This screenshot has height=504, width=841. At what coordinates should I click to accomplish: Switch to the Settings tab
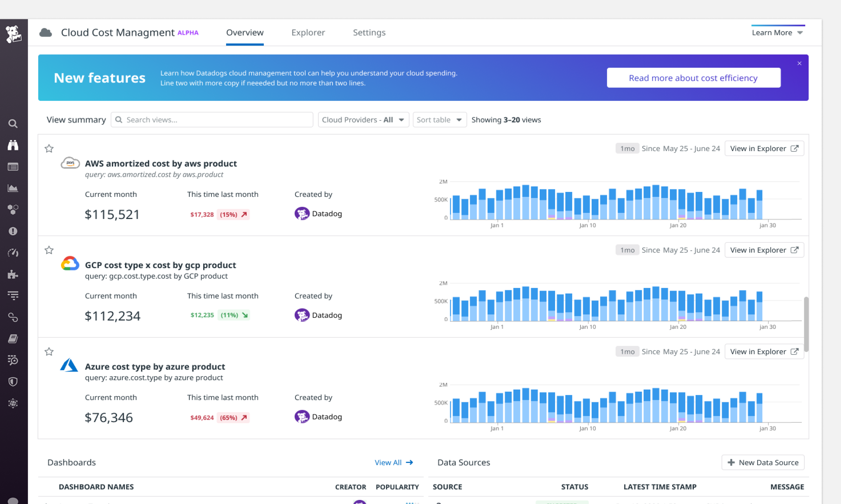(x=369, y=33)
